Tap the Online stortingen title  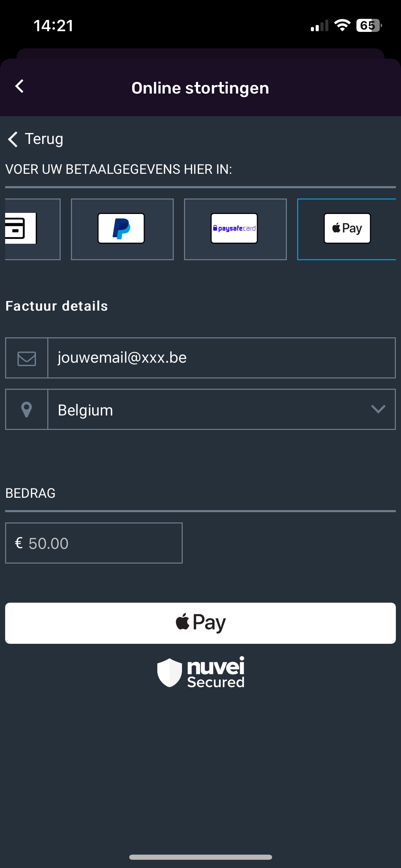[200, 88]
